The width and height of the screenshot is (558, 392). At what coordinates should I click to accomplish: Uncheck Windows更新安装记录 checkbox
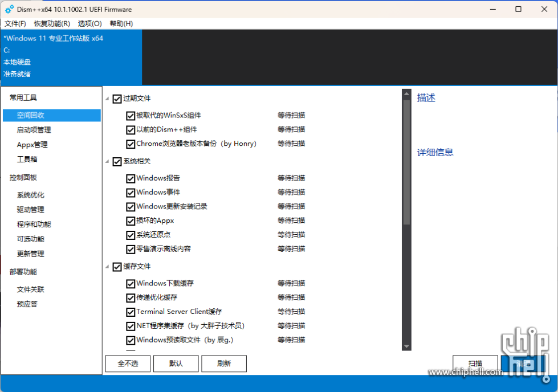tap(131, 207)
